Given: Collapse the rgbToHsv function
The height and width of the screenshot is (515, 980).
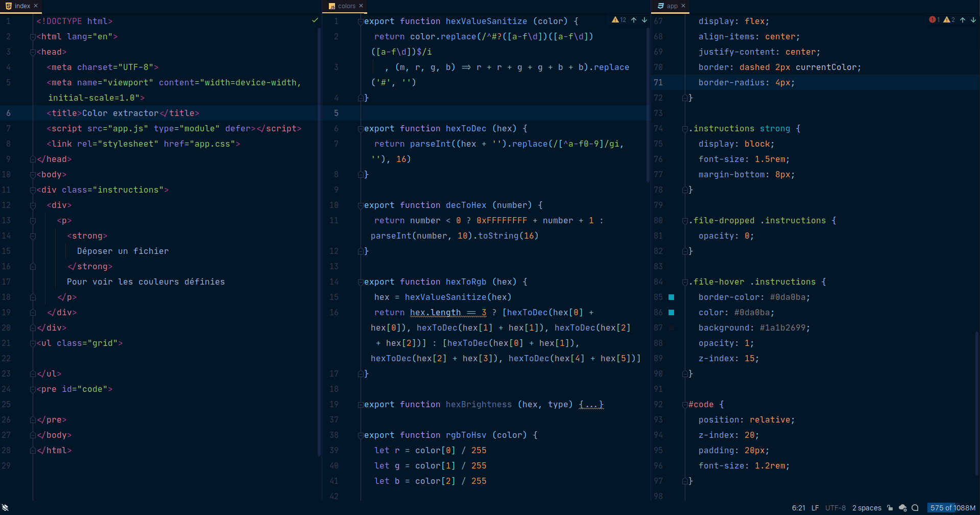Looking at the screenshot, I should coord(361,435).
